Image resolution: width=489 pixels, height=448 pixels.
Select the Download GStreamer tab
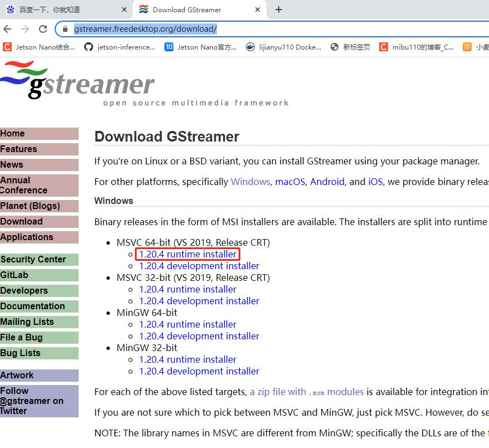click(x=200, y=9)
